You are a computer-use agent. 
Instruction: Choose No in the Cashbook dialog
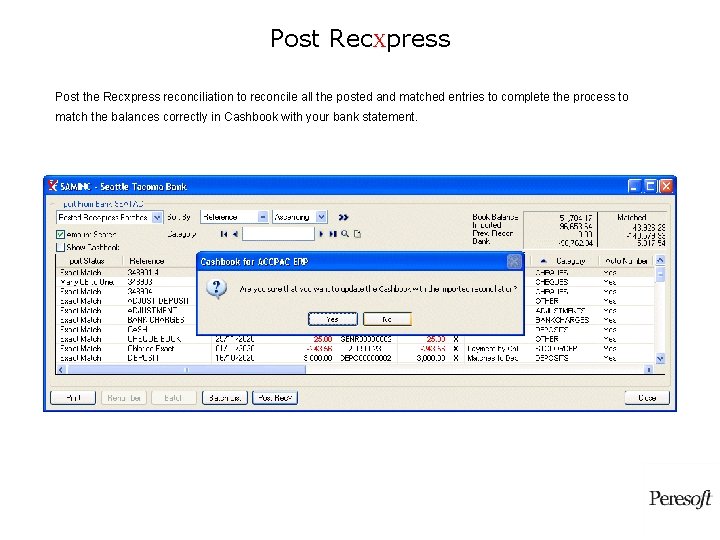[x=387, y=319]
